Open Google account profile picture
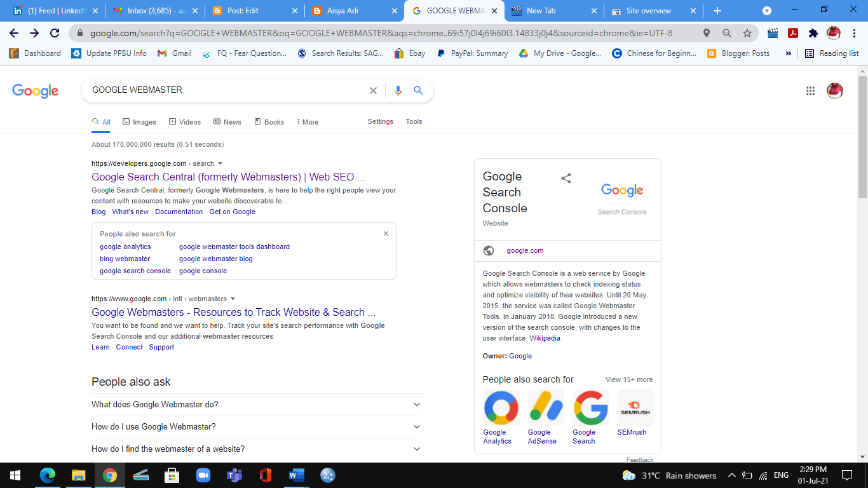Viewport: 868px width, 488px height. [835, 91]
